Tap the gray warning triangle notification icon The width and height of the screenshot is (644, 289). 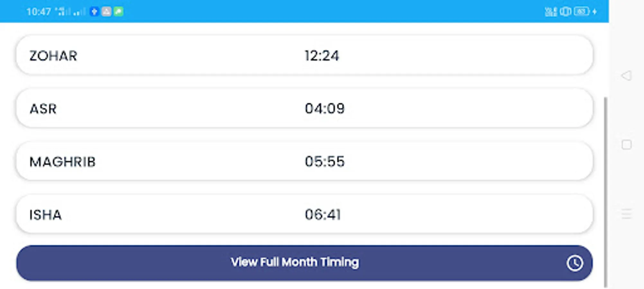106,12
